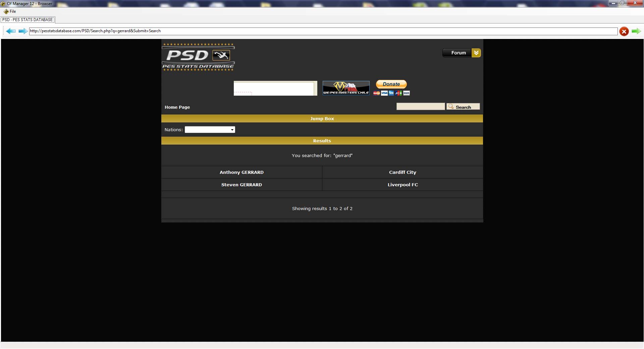Open the Liverpool FC team link
This screenshot has width=644, height=349.
coord(402,185)
